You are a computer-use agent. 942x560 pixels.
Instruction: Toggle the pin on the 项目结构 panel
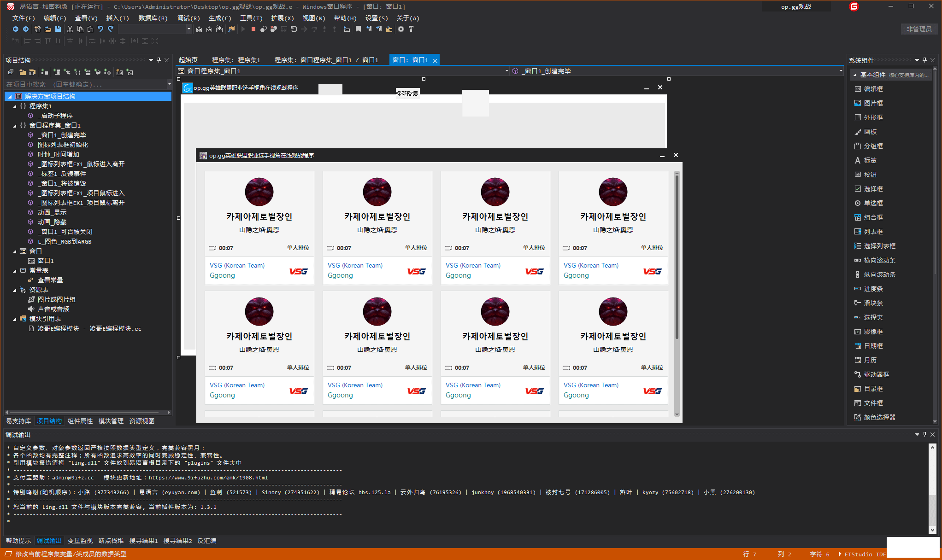coord(159,60)
